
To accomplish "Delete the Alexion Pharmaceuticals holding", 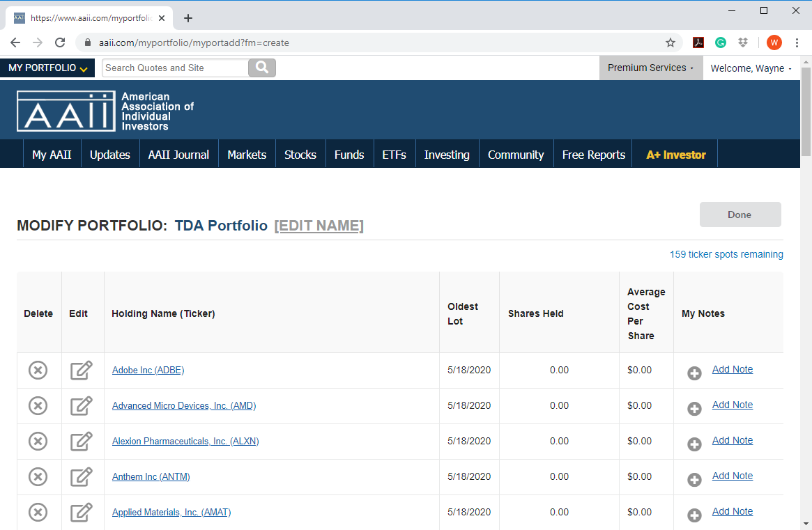I will pyautogui.click(x=38, y=441).
